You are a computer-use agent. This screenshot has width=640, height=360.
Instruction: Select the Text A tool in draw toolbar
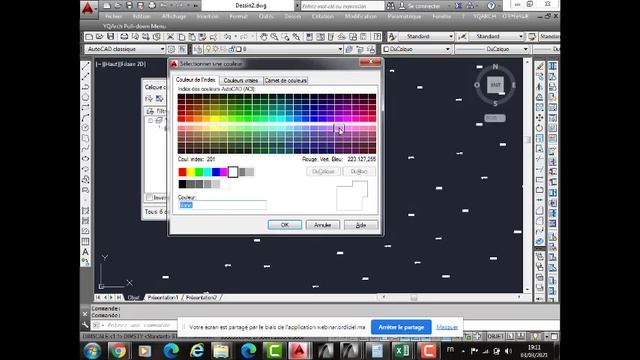pyautogui.click(x=85, y=252)
